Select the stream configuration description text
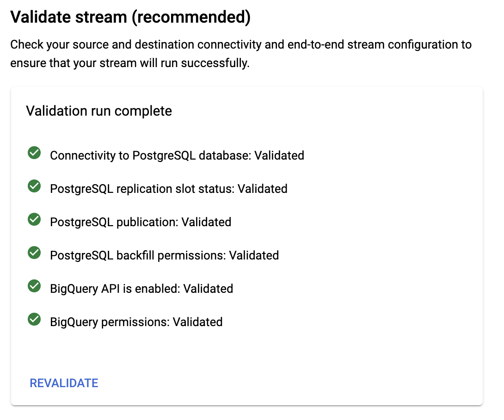 pyautogui.click(x=240, y=53)
